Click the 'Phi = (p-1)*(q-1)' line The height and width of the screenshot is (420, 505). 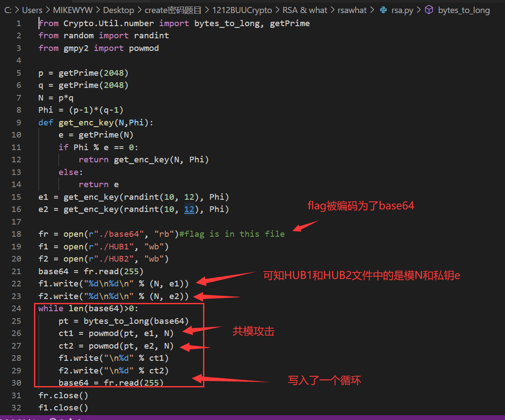click(81, 110)
